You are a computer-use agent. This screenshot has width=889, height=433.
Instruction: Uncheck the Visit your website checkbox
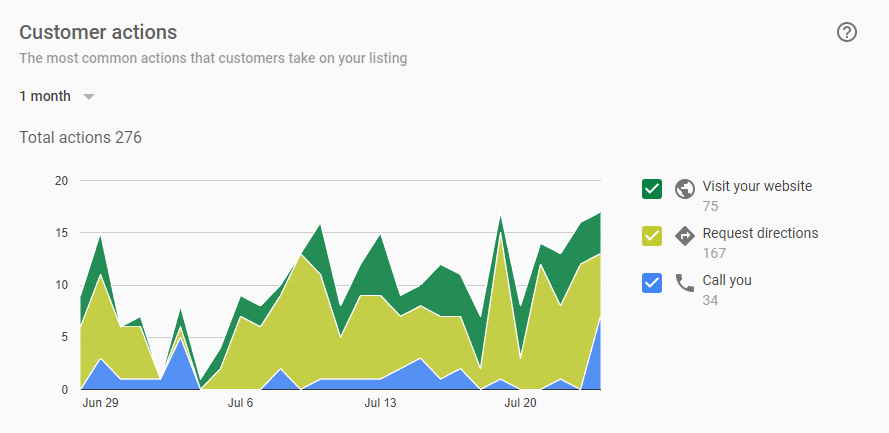pos(652,188)
